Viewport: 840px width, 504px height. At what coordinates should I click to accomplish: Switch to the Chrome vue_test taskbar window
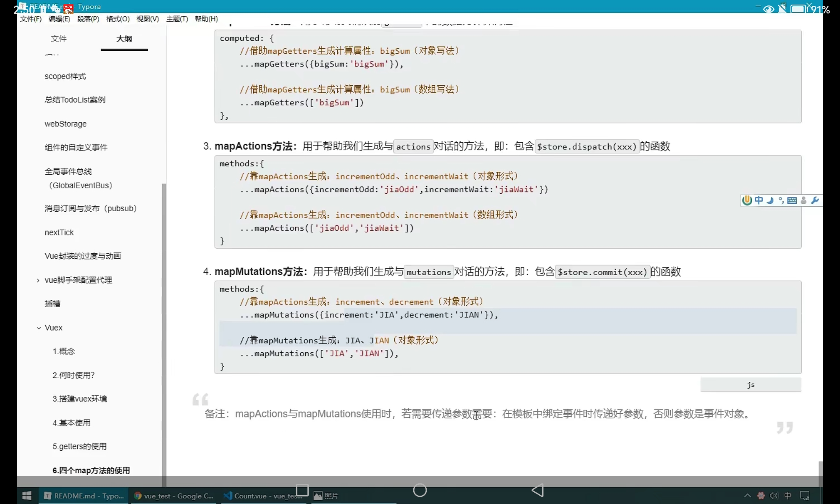pyautogui.click(x=174, y=496)
